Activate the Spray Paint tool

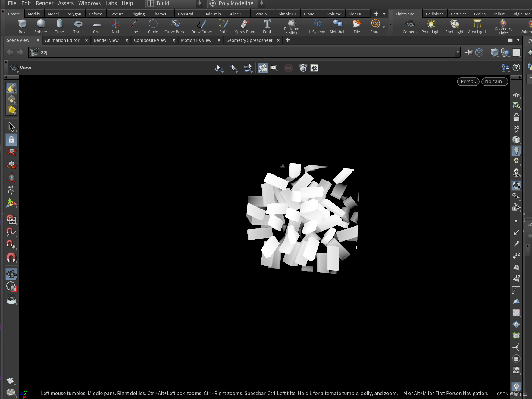coord(245,27)
